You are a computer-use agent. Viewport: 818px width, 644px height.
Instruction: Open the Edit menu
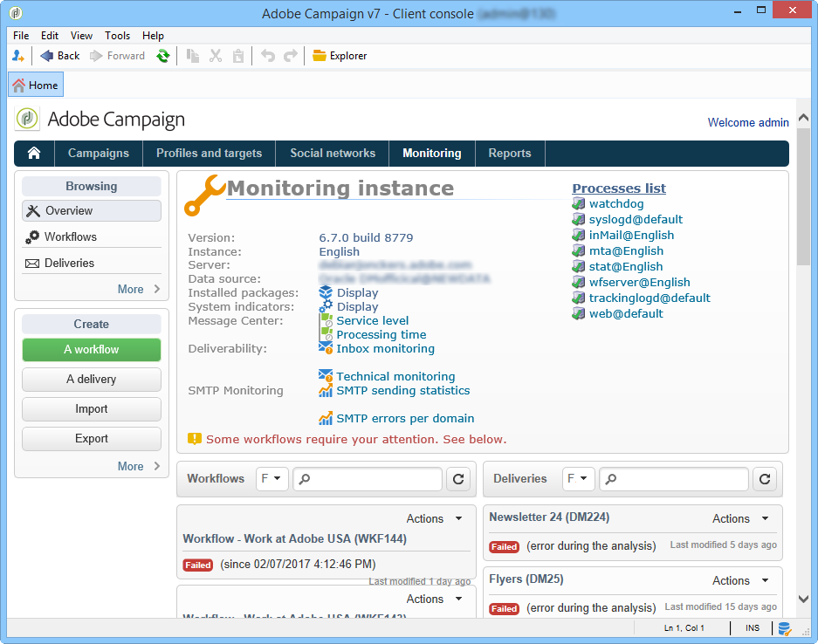[50, 36]
